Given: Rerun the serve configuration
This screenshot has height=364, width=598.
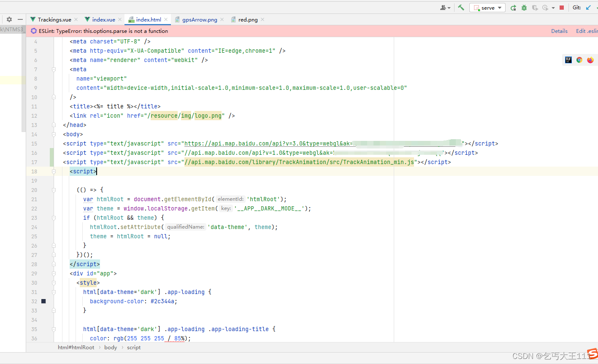Looking at the screenshot, I should coord(513,8).
